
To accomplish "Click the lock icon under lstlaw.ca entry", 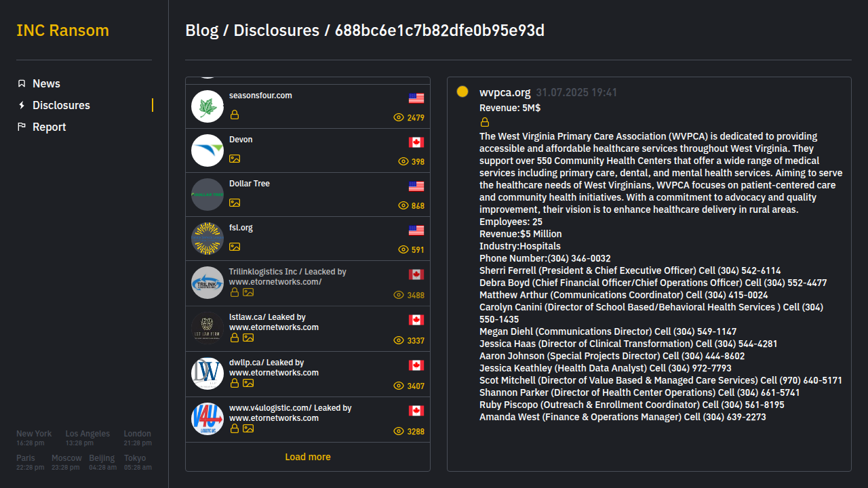I will coord(234,338).
